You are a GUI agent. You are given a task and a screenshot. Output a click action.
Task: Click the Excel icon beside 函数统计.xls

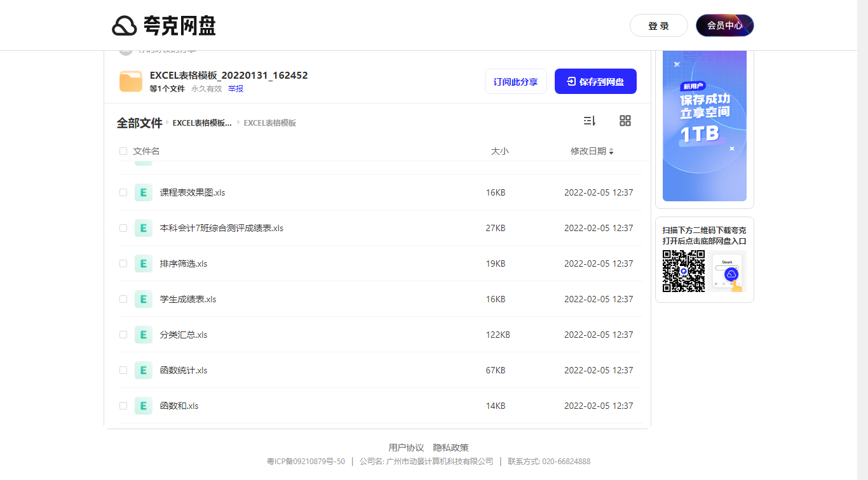click(143, 370)
